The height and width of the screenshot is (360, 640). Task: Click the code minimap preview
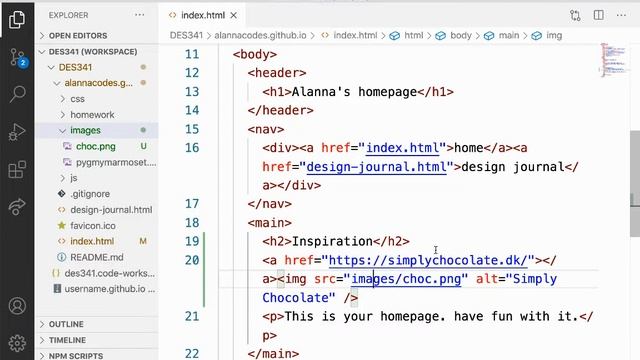613,60
